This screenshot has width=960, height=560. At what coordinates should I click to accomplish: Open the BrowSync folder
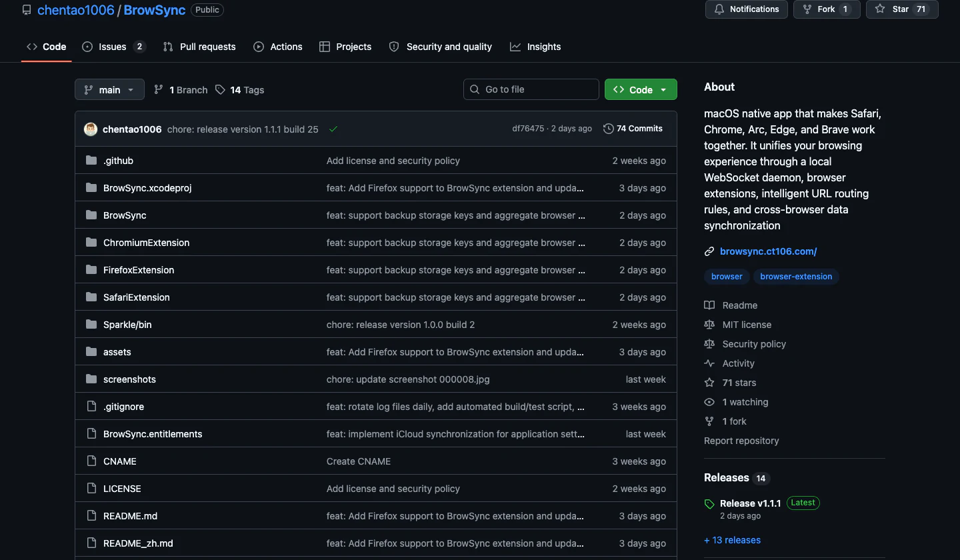(x=125, y=215)
